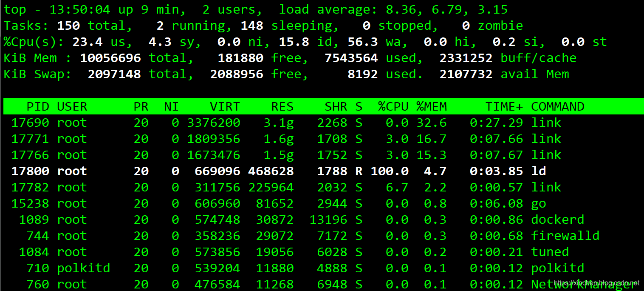Image resolution: width=644 pixels, height=291 pixels.
Task: Click the 23.4 us CPU value
Action: (88, 42)
